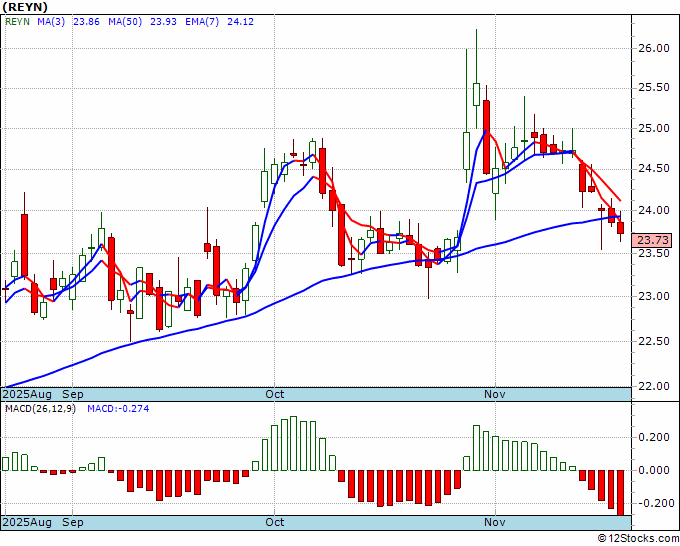Screen dimensions: 680x546
Task: Click the 24.00 price axis label
Action: 654,210
